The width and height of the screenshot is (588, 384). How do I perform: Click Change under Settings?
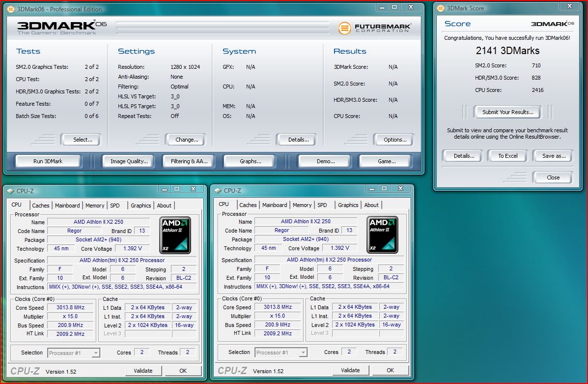click(x=186, y=140)
